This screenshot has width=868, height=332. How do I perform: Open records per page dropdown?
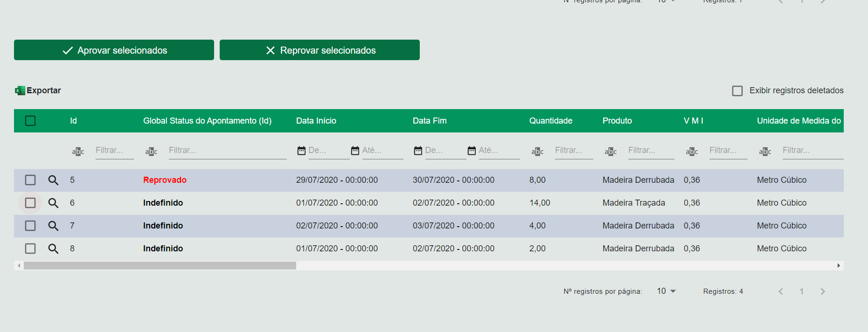pyautogui.click(x=667, y=291)
